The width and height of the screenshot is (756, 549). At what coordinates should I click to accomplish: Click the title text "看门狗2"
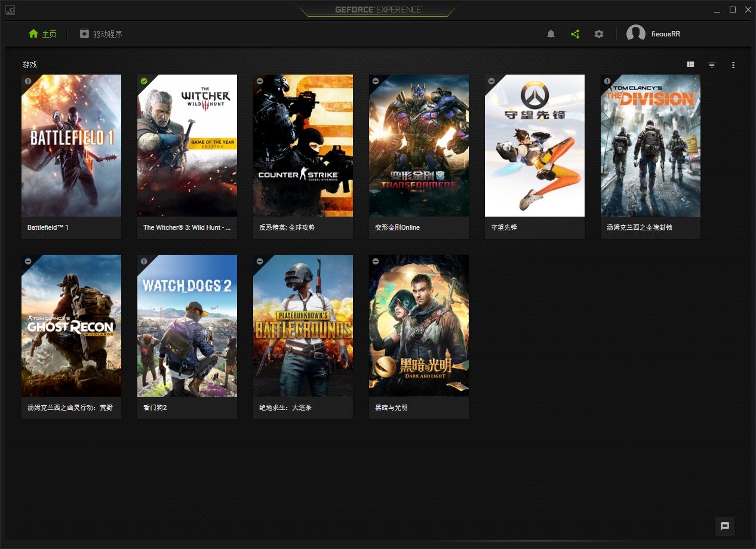155,408
